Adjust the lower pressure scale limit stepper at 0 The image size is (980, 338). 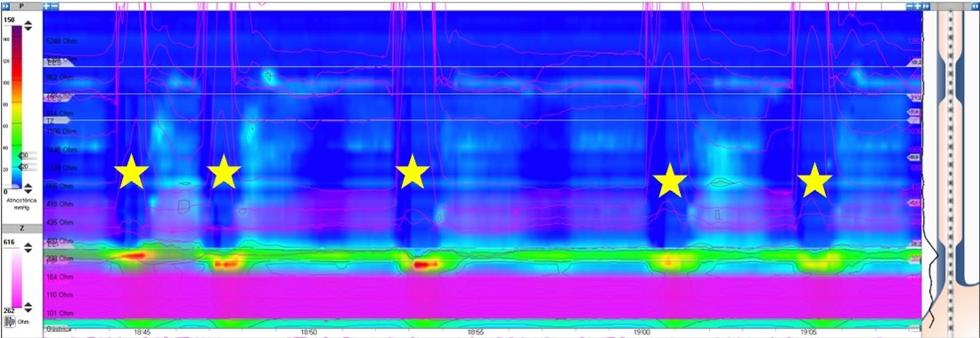[x=29, y=188]
